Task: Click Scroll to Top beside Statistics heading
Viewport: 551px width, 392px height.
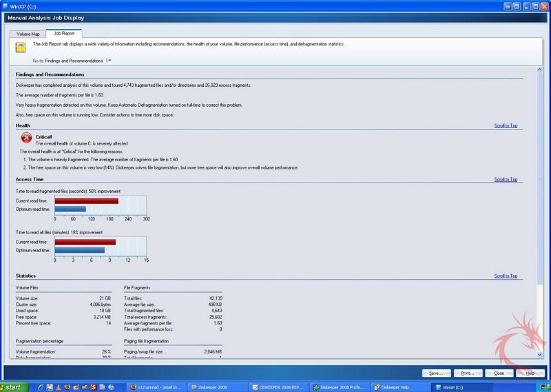Action: [x=506, y=276]
